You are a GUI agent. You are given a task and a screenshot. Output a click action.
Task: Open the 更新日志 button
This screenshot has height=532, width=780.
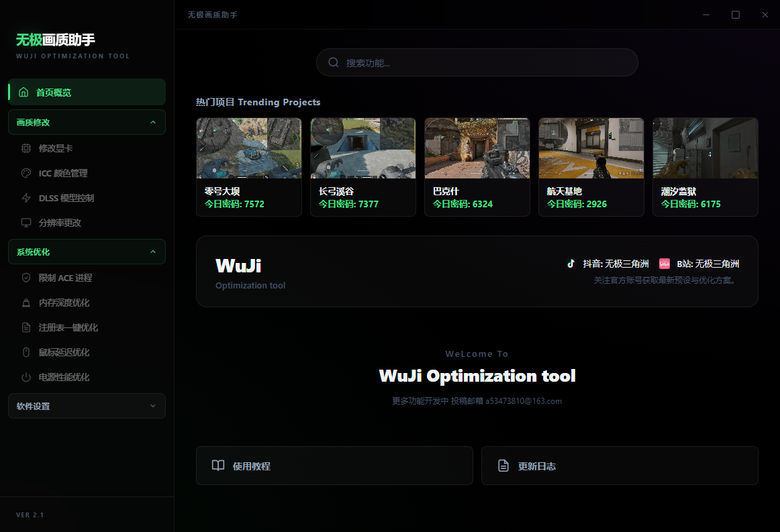(x=620, y=466)
